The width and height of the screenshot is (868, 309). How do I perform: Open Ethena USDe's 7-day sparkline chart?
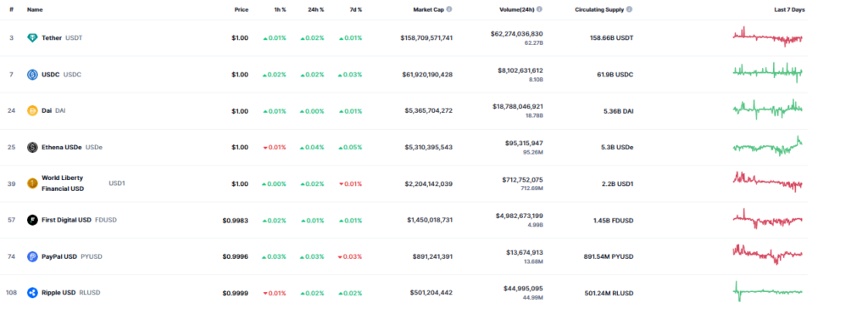pos(767,146)
